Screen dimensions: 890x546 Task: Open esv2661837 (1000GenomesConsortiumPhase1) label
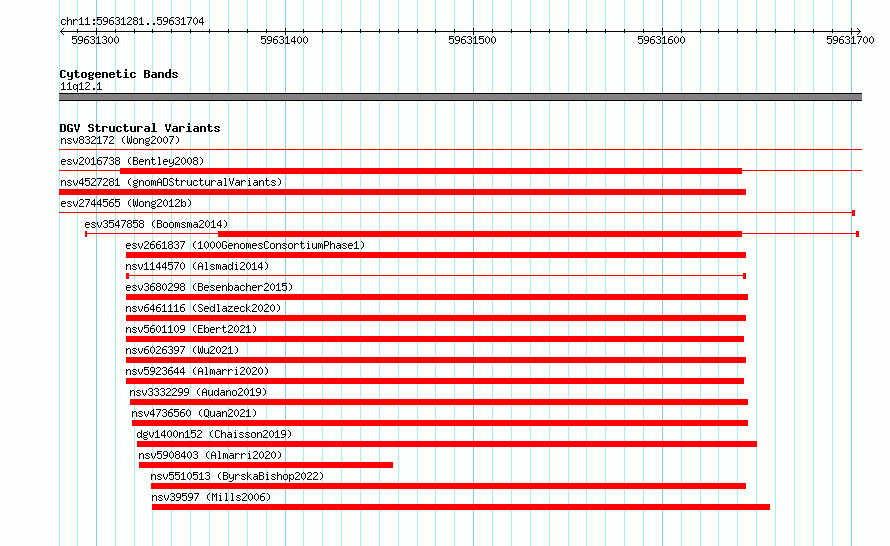tap(245, 245)
